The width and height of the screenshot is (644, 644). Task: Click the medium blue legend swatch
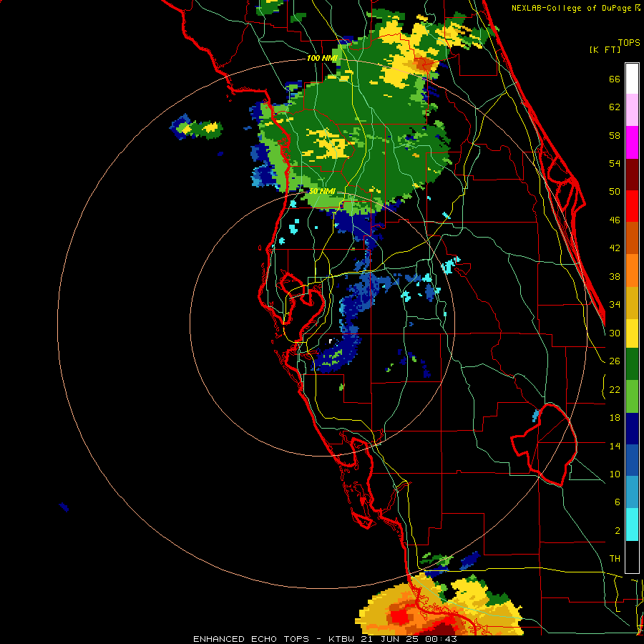coord(632,461)
